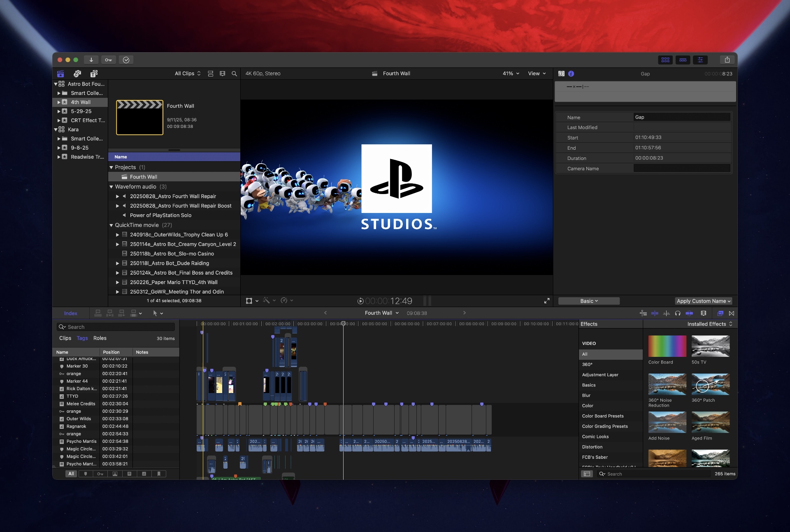Open the Roles tab in the Index

pyautogui.click(x=100, y=338)
